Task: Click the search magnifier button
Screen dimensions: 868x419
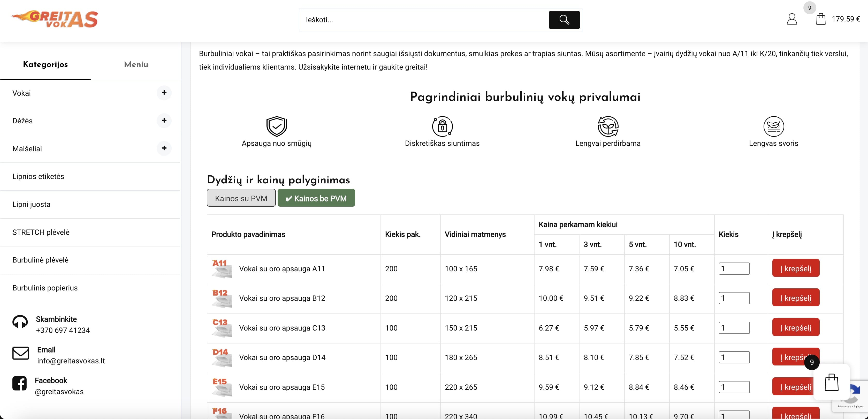Action: click(564, 20)
